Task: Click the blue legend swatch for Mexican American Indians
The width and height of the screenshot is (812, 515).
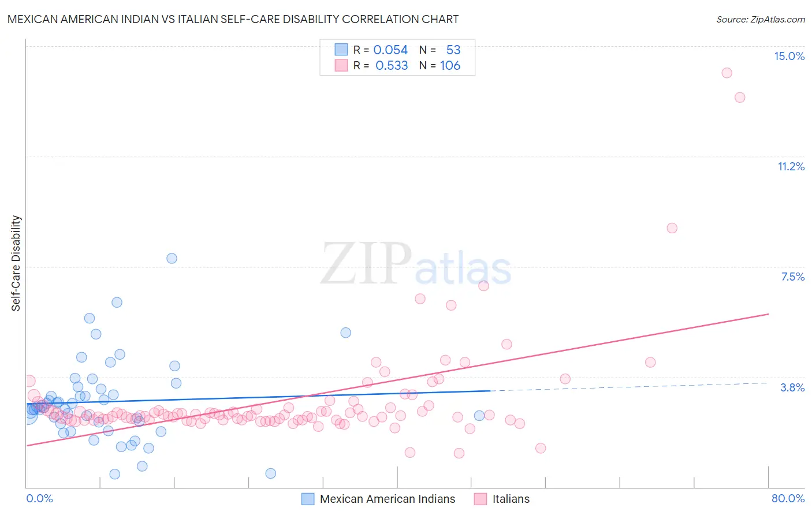Action: pos(308,499)
